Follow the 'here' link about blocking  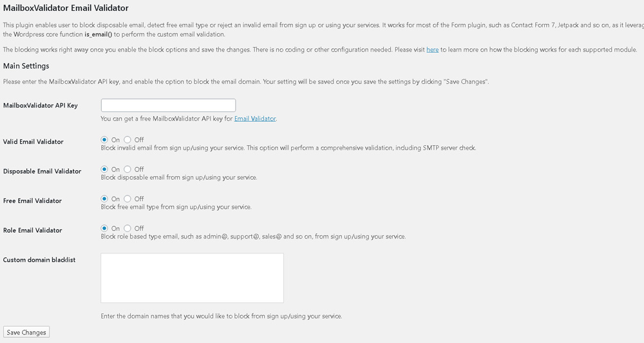click(x=433, y=50)
